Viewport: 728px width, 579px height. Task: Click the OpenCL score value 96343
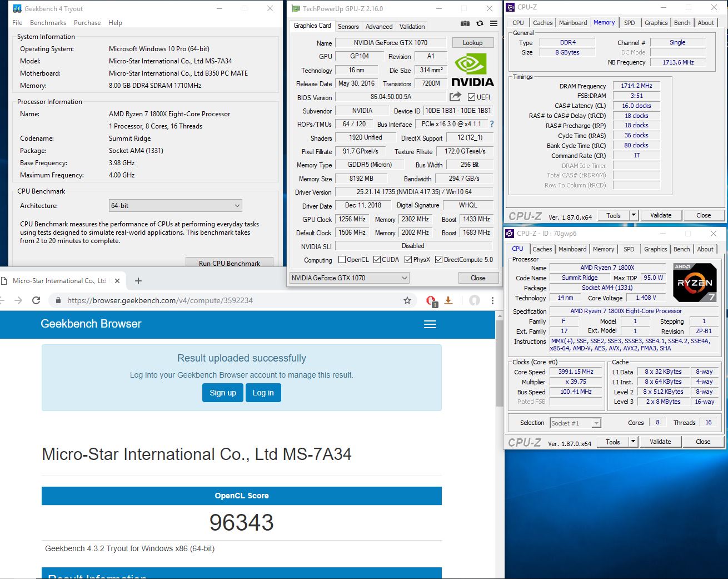(242, 522)
